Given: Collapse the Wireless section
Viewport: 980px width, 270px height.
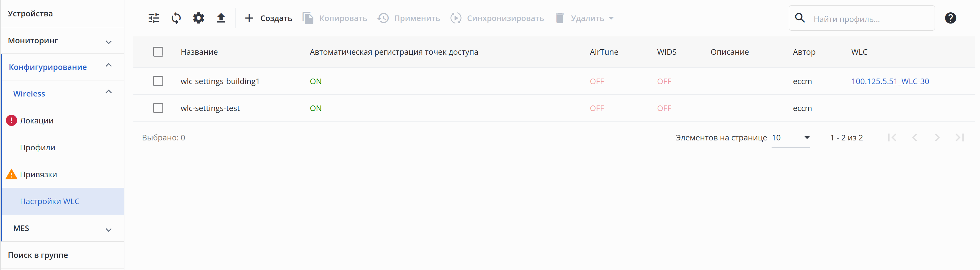Looking at the screenshot, I should 108,92.
